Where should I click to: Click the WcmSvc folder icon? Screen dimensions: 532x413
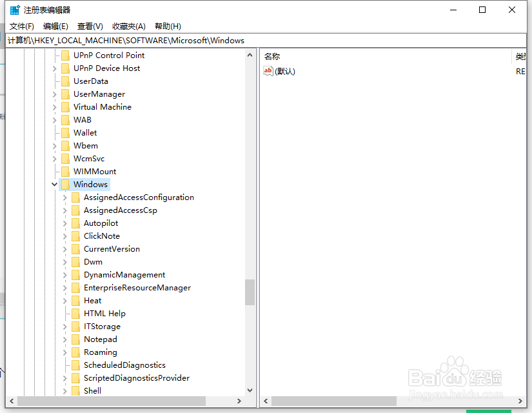pos(66,159)
